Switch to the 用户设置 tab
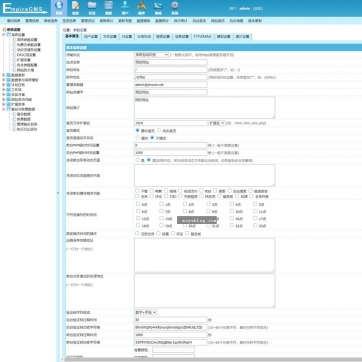Image resolution: width=362 pixels, height=362 pixels. click(91, 37)
